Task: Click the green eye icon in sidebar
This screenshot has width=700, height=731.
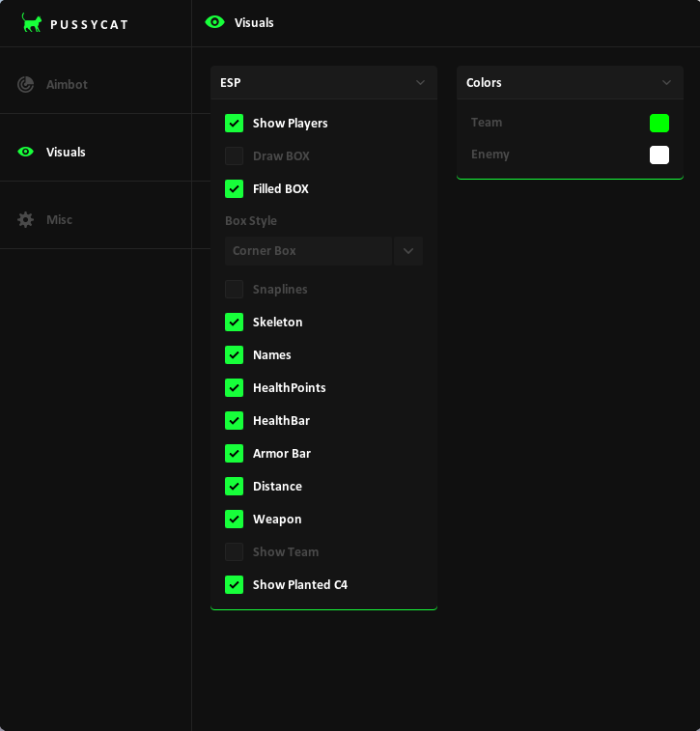Action: [26, 153]
